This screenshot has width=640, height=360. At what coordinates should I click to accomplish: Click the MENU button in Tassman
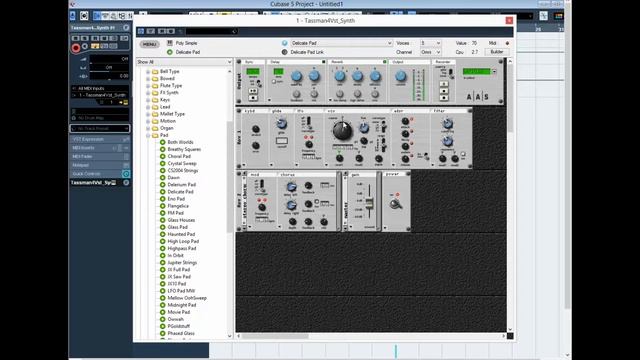pos(149,44)
